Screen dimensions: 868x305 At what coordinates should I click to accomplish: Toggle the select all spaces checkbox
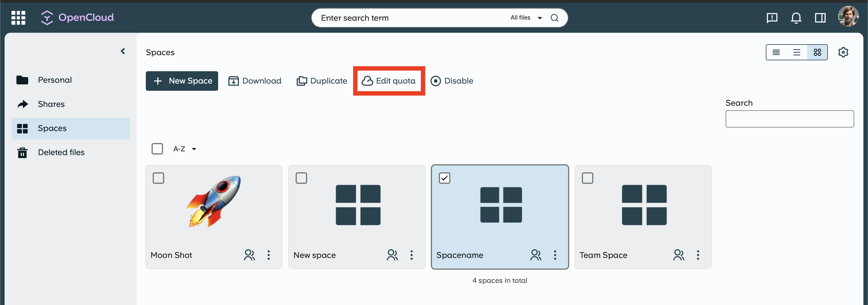(157, 149)
